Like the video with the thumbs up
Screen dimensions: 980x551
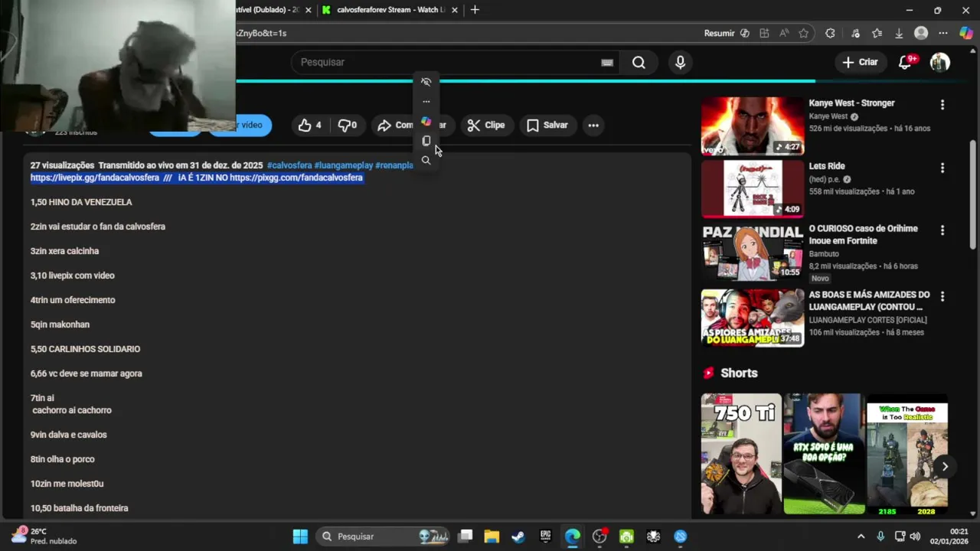click(x=309, y=126)
